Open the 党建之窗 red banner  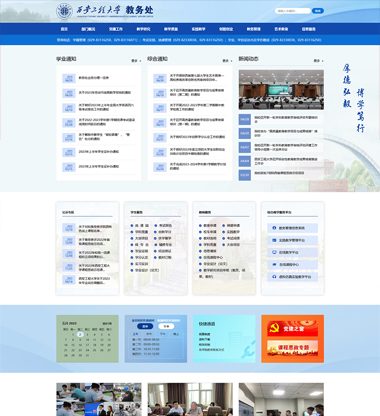[x=292, y=329]
